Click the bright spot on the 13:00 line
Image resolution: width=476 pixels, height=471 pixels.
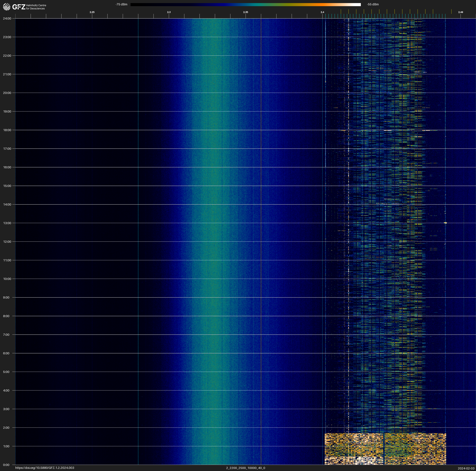445,223
